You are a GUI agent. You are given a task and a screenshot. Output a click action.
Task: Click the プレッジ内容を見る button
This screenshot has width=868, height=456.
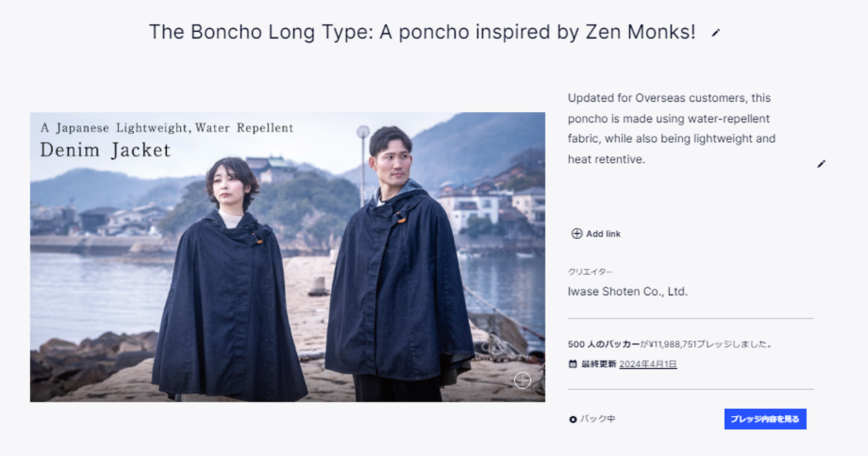pos(765,419)
